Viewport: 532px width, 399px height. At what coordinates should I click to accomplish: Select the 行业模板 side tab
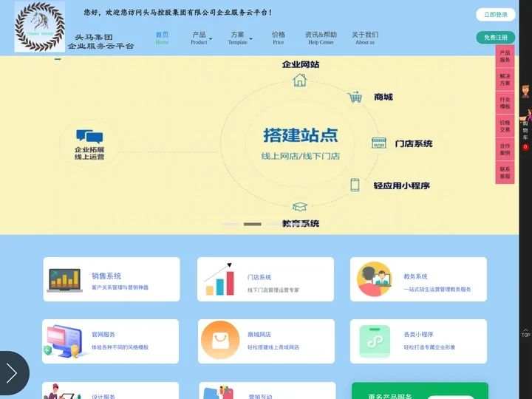tap(505, 103)
